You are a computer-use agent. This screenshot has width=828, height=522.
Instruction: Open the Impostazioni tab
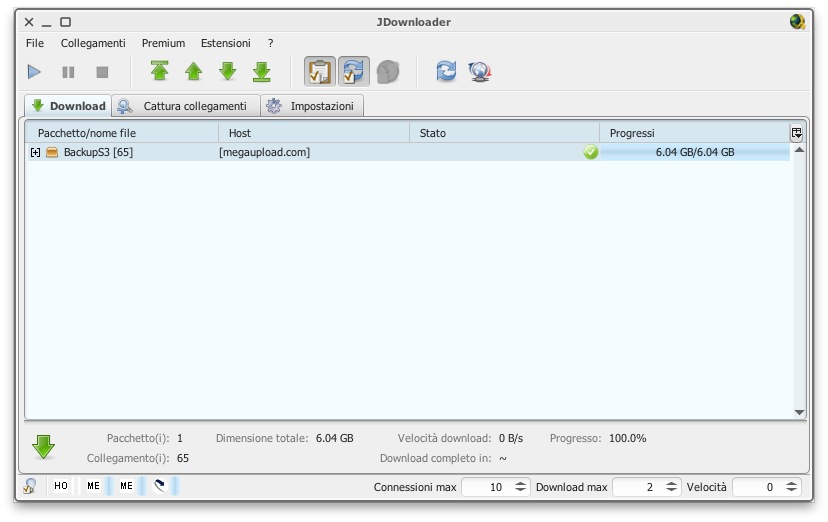[x=312, y=106]
